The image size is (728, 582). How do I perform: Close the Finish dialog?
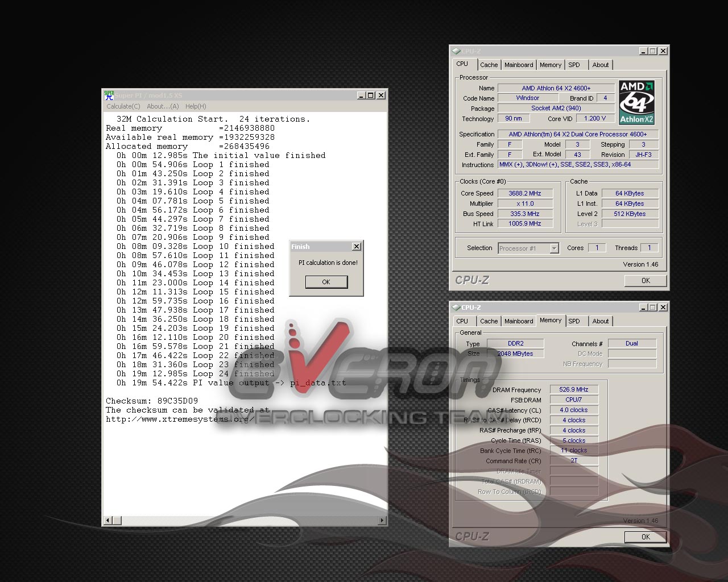(357, 247)
